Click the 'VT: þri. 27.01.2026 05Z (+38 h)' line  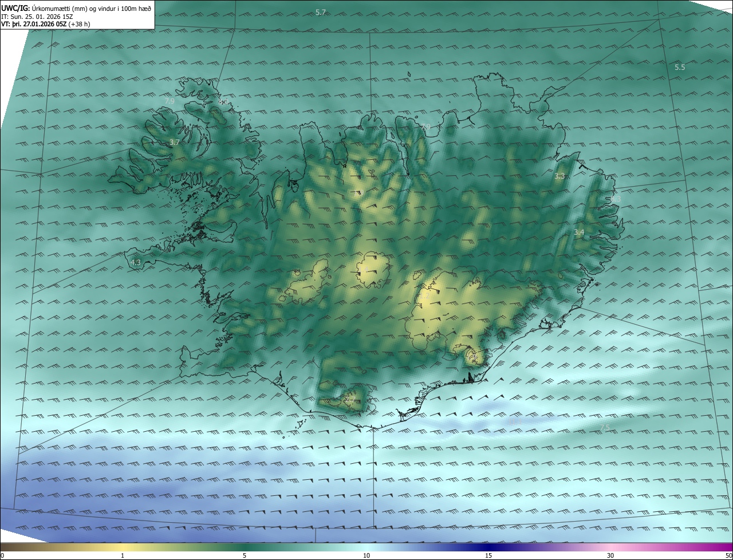[45, 24]
